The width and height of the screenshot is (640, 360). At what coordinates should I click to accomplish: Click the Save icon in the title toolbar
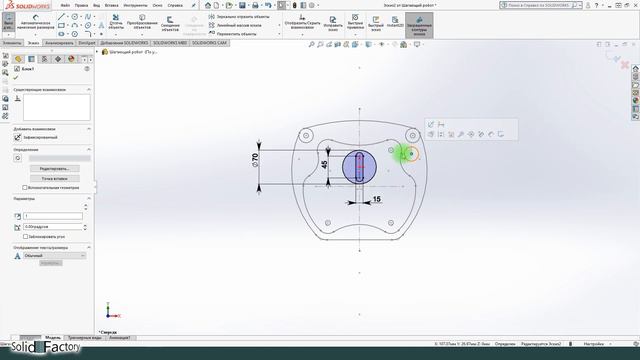242,5
